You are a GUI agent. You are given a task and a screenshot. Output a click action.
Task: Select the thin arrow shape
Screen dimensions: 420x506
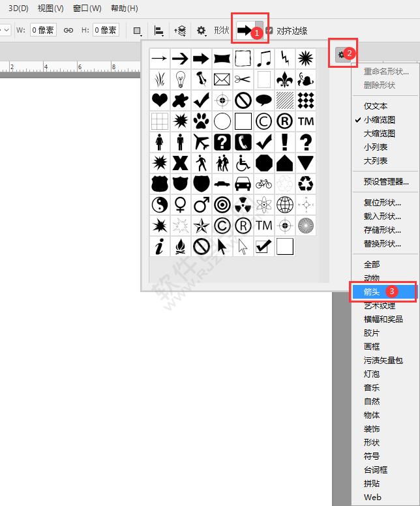click(x=160, y=59)
